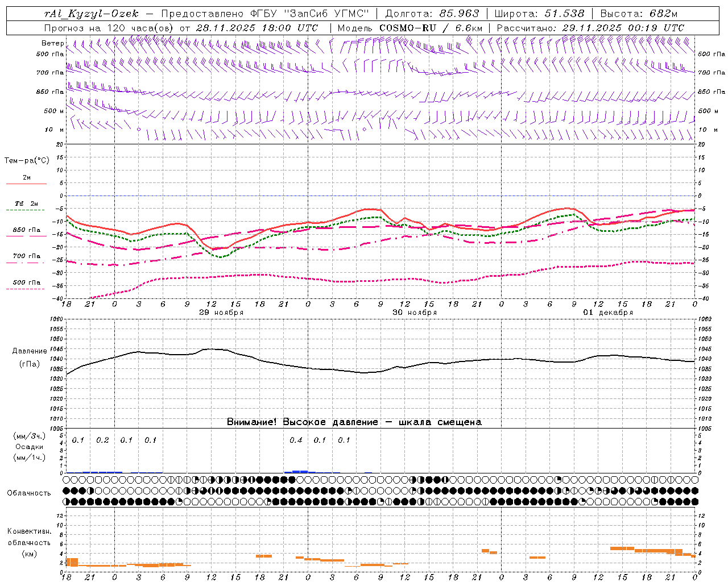Click the 0.2 precipitation value

tap(102, 440)
